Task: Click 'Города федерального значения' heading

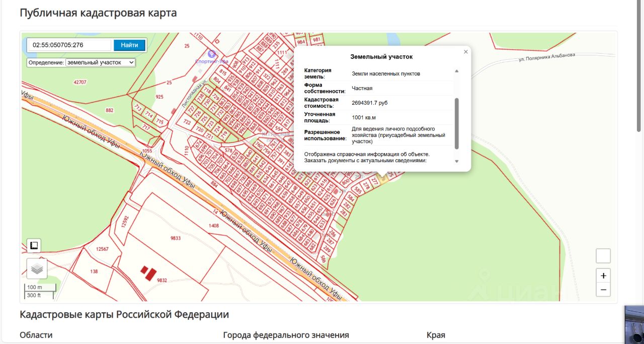Action: tap(286, 335)
